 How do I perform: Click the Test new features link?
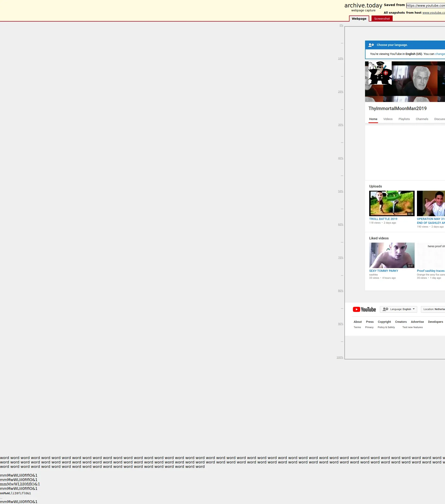[x=413, y=327]
